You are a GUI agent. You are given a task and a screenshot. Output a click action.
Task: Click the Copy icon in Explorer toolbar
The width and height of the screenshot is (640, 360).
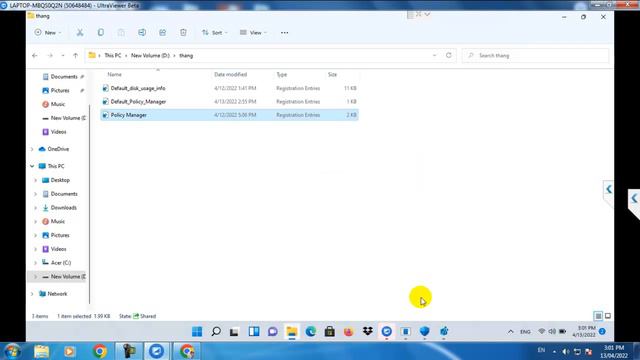point(100,33)
